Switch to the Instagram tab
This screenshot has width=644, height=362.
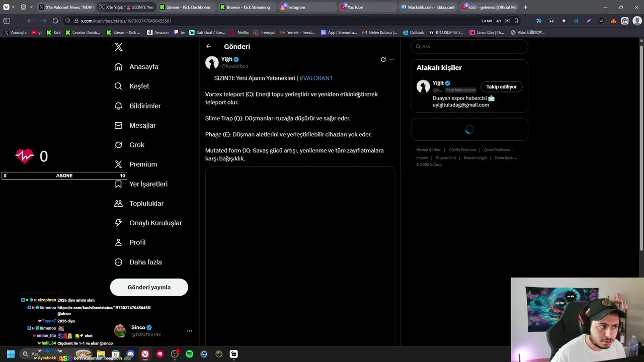tap(307, 7)
